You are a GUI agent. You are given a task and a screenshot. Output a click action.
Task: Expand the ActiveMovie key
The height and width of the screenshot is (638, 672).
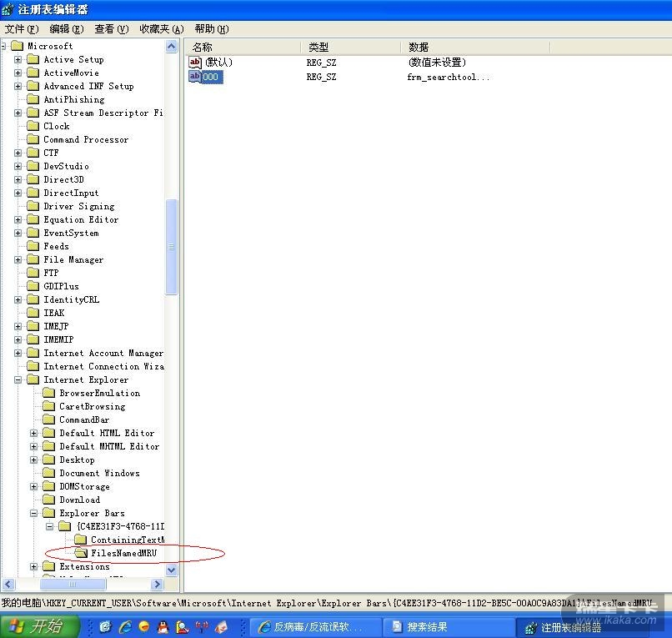point(18,73)
